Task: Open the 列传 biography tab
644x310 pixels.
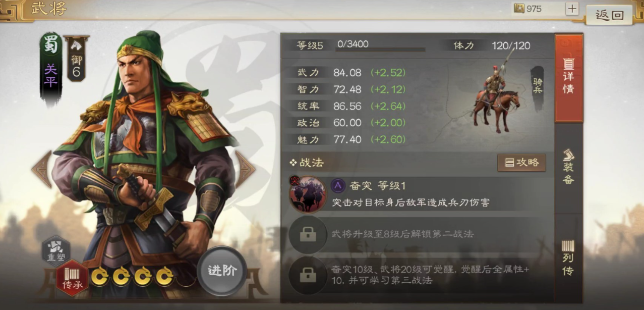Action: click(568, 257)
